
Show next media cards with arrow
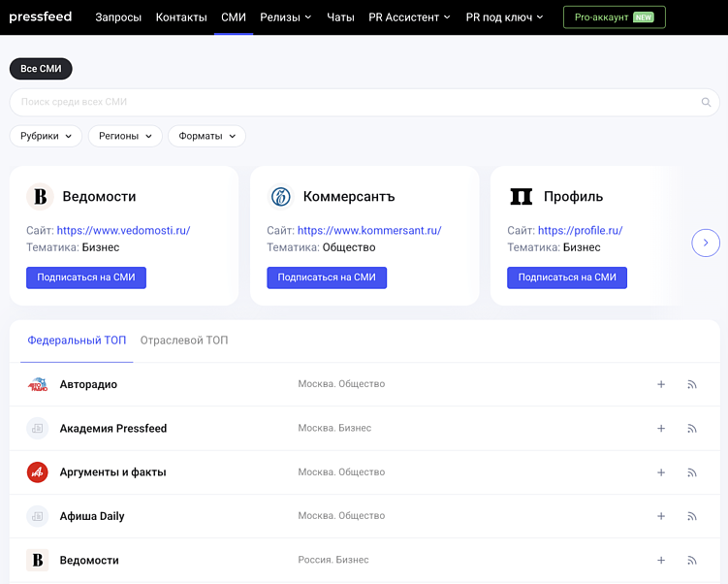pos(706,243)
